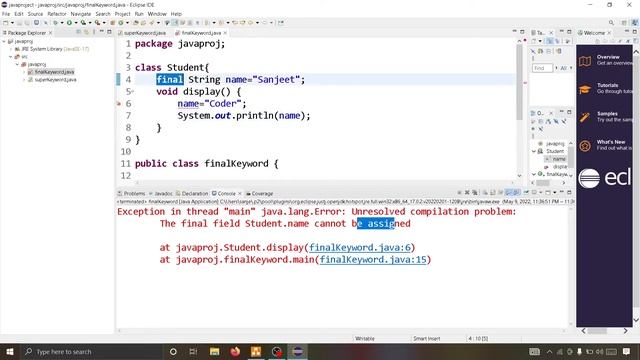The width and height of the screenshot is (640, 360).
Task: Click the Samples wand icon
Action: click(x=585, y=118)
